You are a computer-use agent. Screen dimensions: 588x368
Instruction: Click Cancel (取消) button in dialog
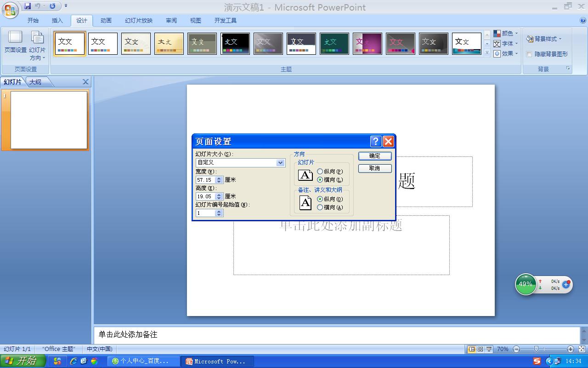(x=375, y=168)
